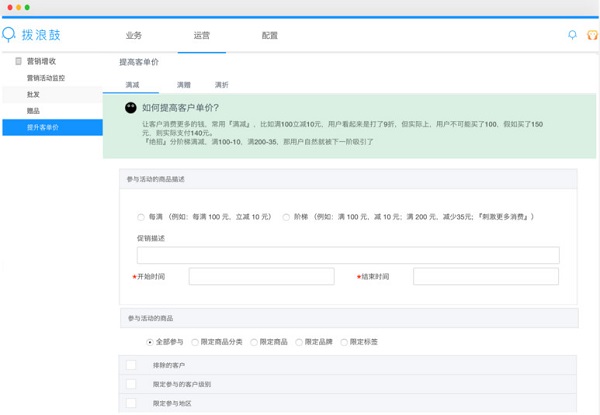Check the 限定参与地区 checkbox
The width and height of the screenshot is (600, 415).
[131, 403]
